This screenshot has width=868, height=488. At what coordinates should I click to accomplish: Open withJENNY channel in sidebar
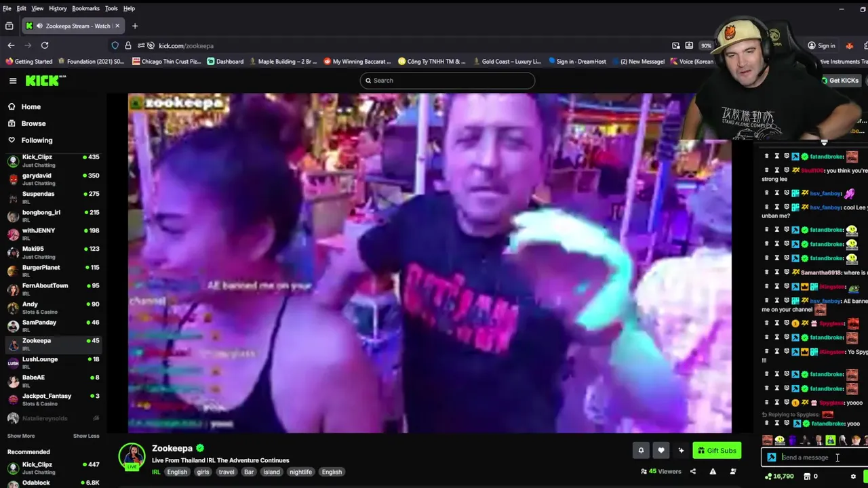(53, 234)
